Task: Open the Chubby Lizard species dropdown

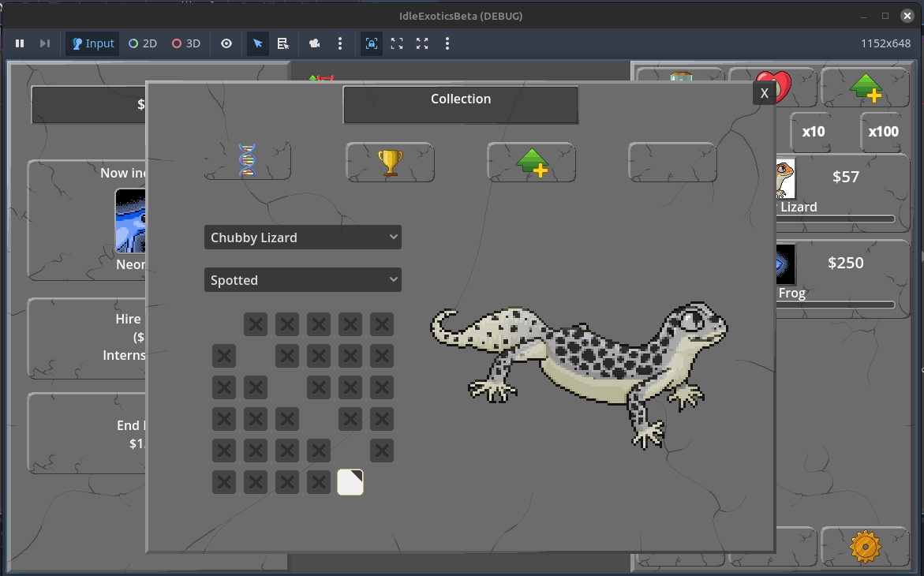Action: 302,238
